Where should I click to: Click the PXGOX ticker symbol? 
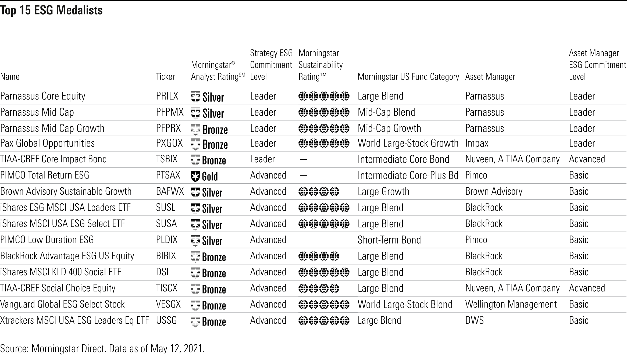169,143
